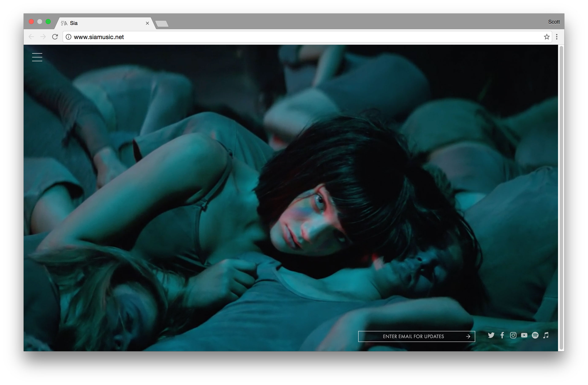Viewport: 588px width, 385px height.
Task: Minimize the browser window with the gray button
Action: [x=40, y=22]
